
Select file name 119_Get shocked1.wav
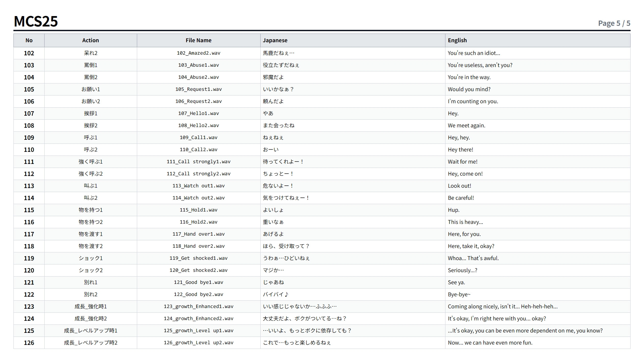(x=199, y=258)
